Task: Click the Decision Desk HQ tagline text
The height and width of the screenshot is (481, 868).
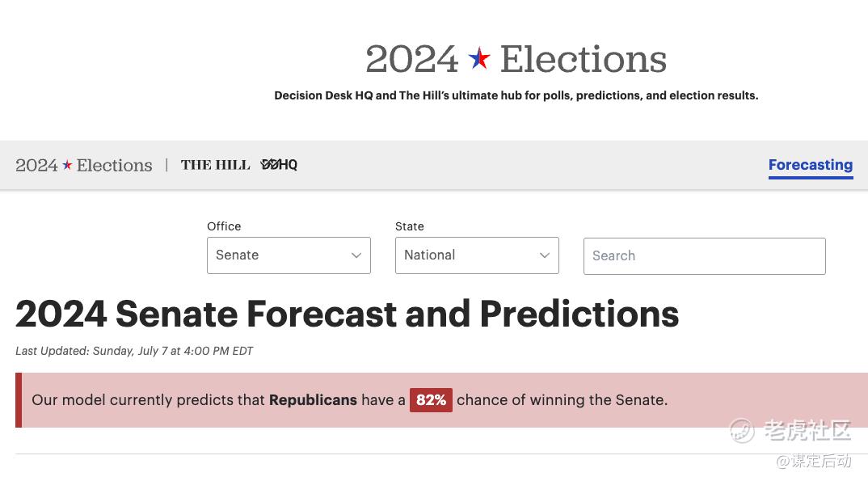Action: click(x=516, y=95)
